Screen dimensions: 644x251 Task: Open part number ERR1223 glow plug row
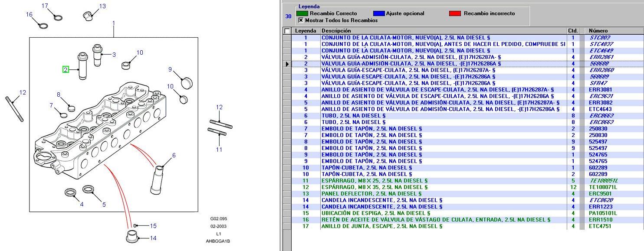(598, 207)
